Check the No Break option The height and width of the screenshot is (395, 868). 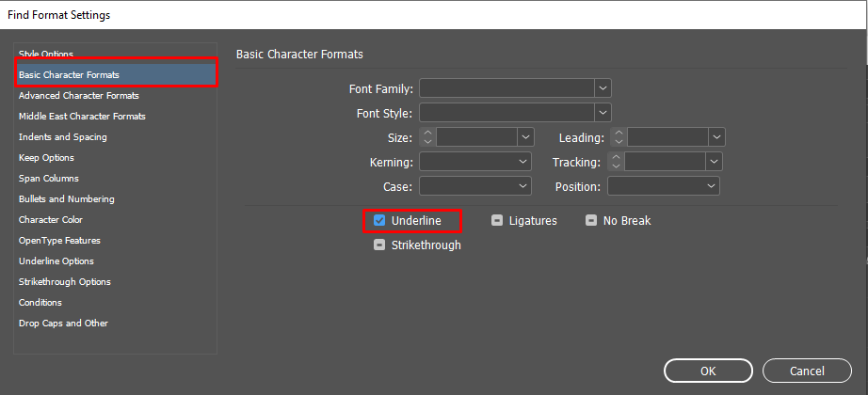591,221
